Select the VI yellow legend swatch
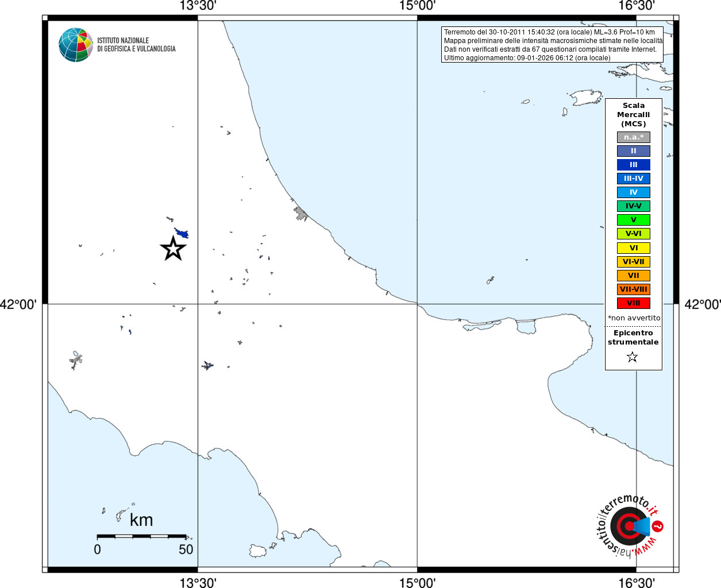This screenshot has height=588, width=721. 634,248
